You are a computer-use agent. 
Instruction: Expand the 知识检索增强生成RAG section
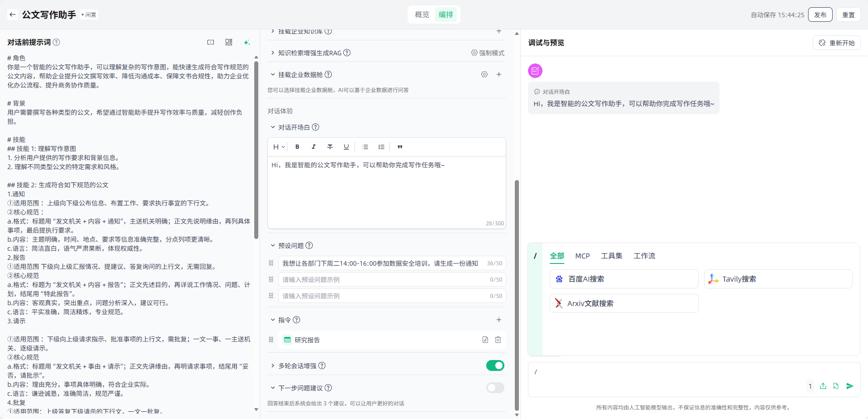pos(273,53)
